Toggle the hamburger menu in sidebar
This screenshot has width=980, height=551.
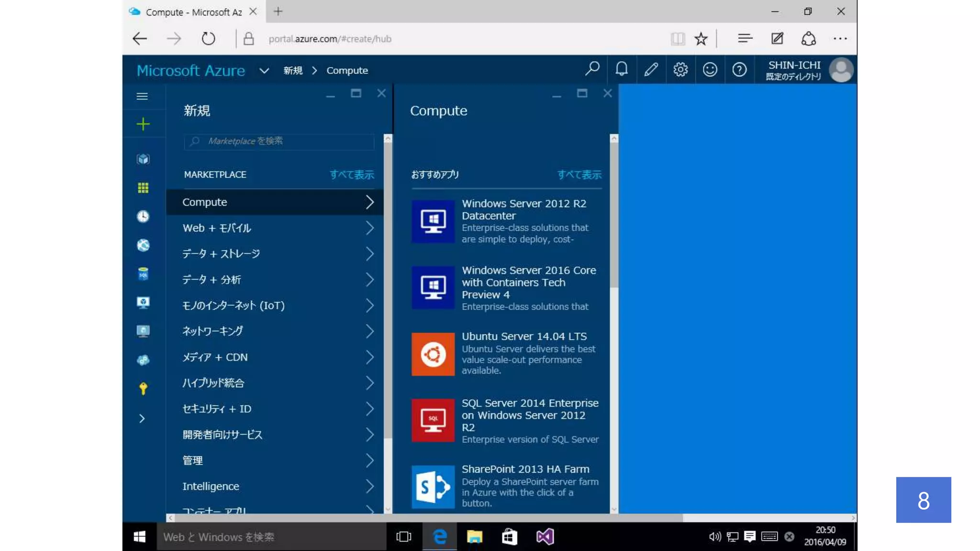(x=142, y=97)
